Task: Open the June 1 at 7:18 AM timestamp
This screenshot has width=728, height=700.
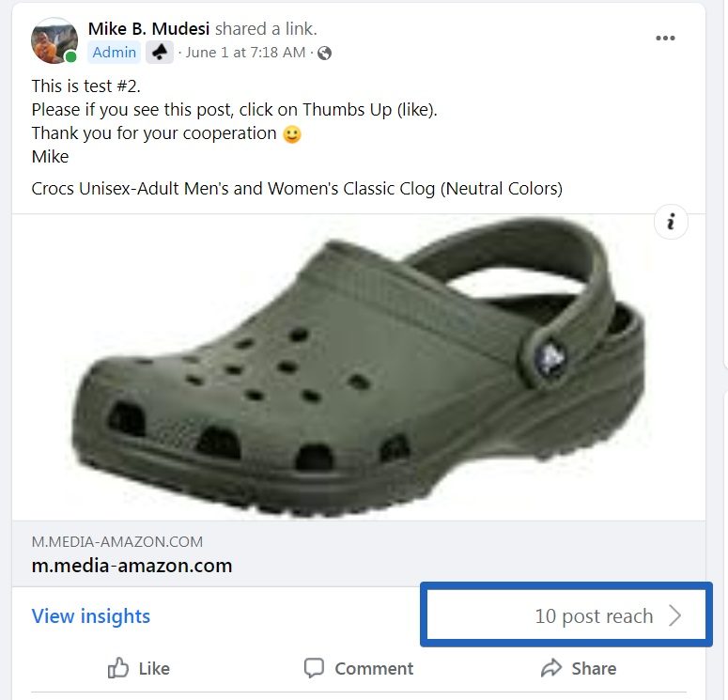Action: pyautogui.click(x=245, y=53)
